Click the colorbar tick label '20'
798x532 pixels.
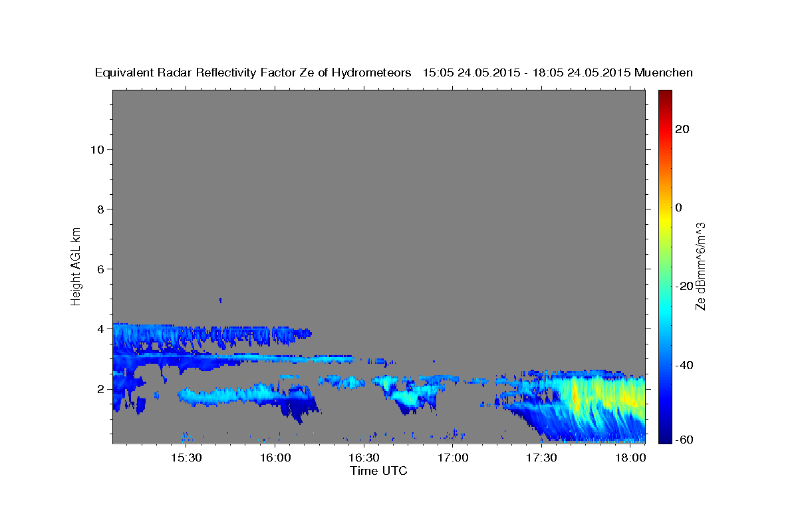(682, 129)
